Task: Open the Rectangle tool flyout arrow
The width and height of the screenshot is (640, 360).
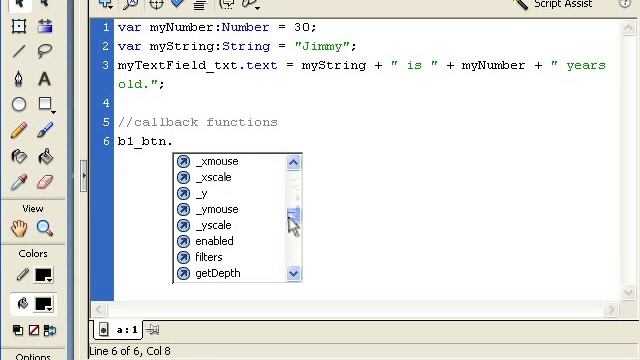Action: pos(53,112)
